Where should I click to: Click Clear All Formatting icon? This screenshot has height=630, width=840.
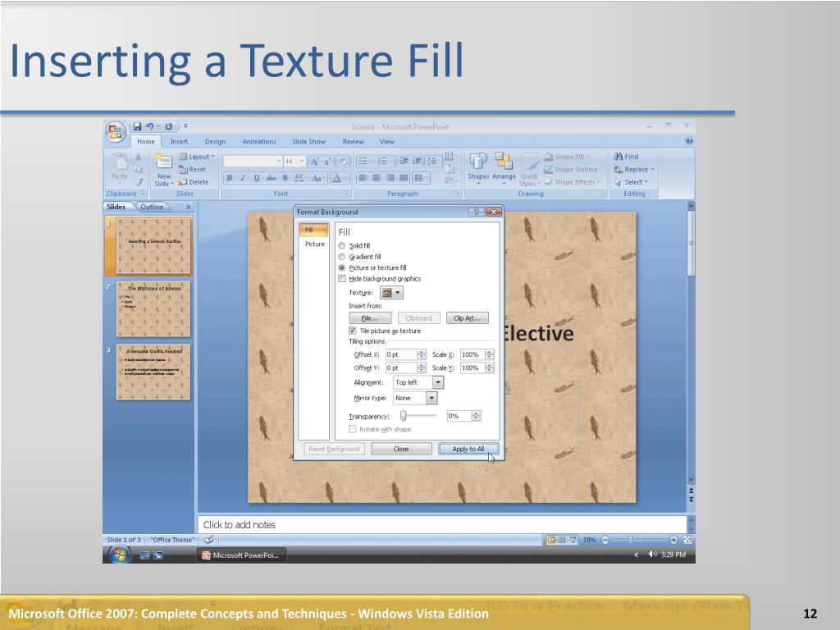tap(343, 162)
